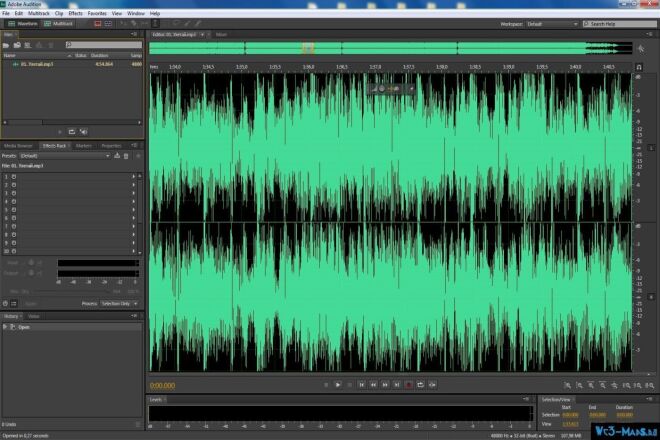This screenshot has width=660, height=440.
Task: Delete preset using trash icon in Effects Rack
Action: (x=126, y=156)
